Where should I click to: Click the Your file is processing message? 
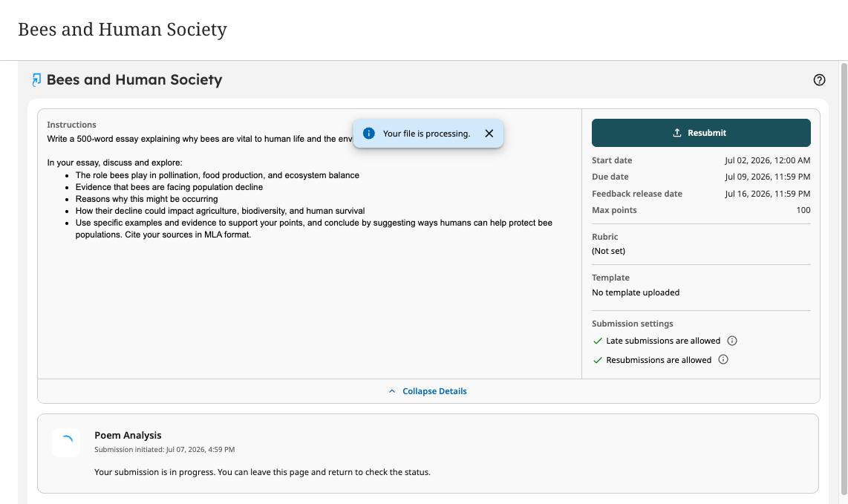pos(427,134)
